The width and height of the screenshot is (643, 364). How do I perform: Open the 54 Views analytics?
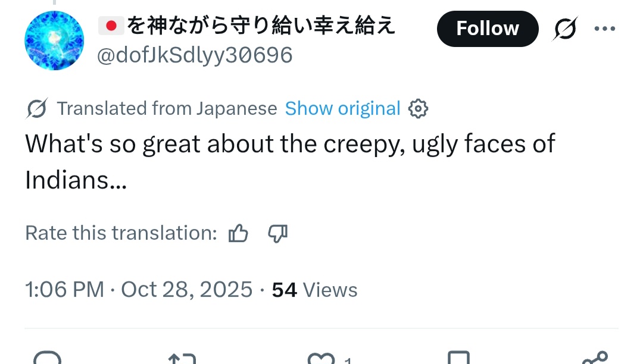point(314,290)
